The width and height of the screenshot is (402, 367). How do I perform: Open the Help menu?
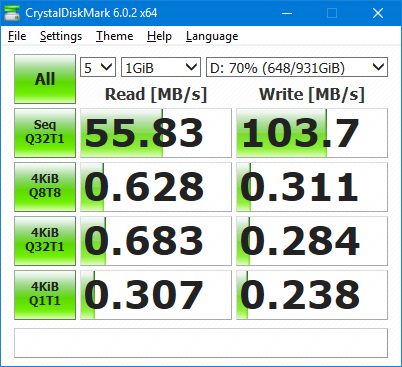[159, 36]
